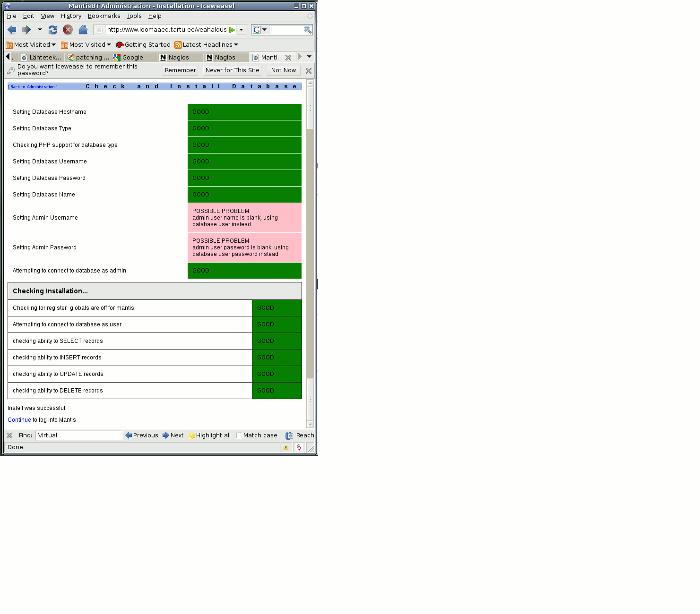Close the Find toolbar
The image size is (700, 614).
click(9, 435)
